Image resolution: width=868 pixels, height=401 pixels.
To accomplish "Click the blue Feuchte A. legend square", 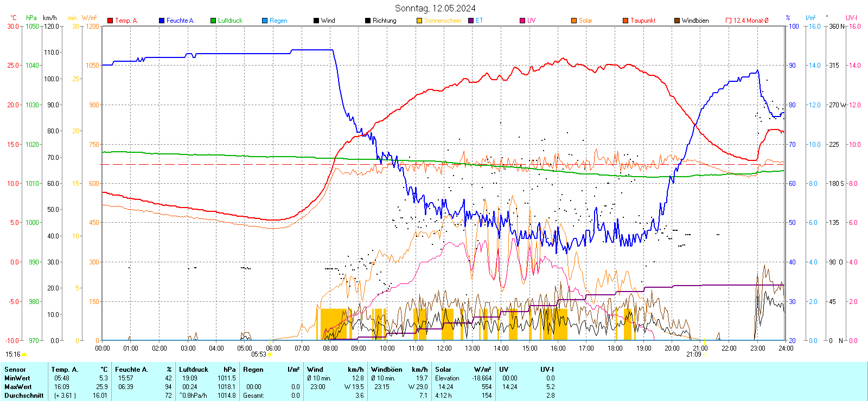I will click(x=162, y=21).
